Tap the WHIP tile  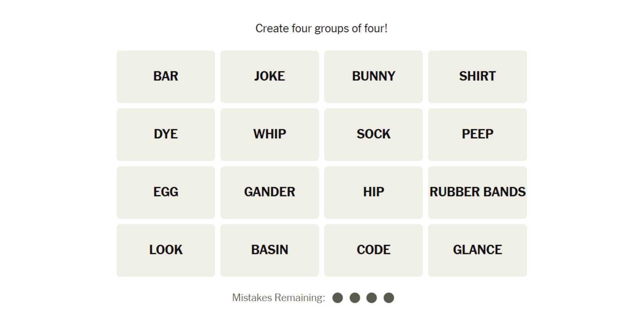click(x=269, y=134)
